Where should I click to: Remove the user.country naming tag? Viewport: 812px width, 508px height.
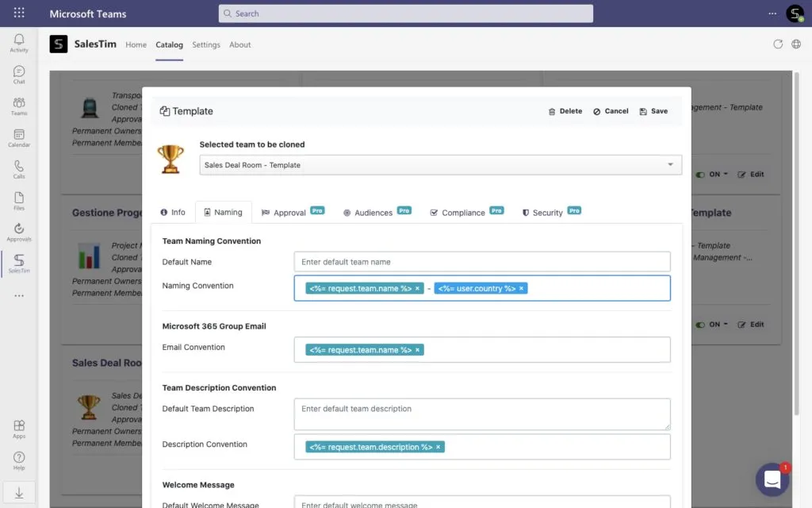click(x=522, y=289)
